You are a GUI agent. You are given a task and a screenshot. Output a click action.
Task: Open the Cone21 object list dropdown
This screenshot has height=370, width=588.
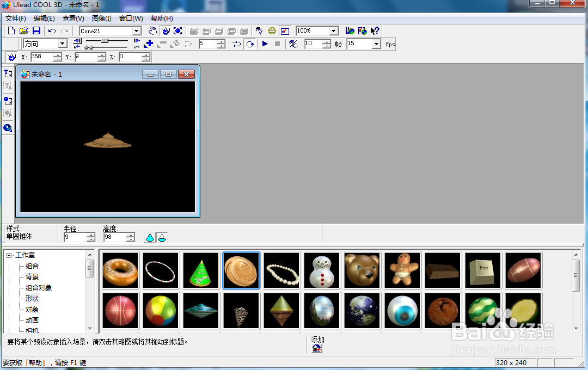pos(137,31)
